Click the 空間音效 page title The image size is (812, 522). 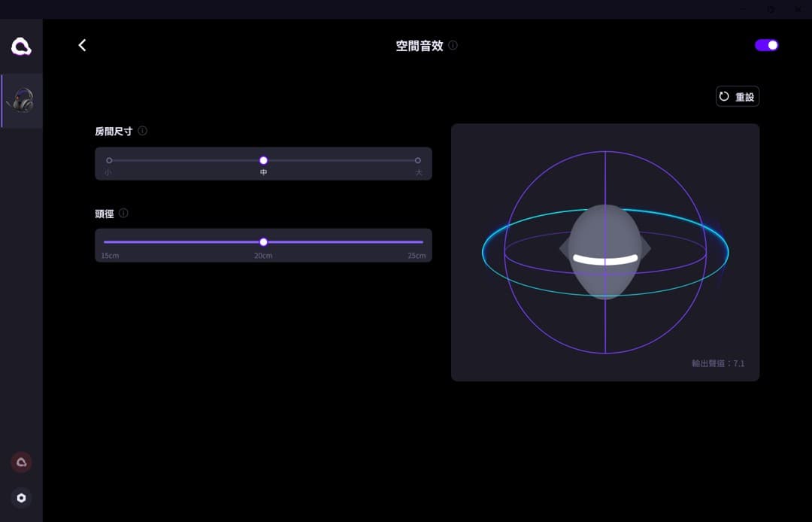420,46
